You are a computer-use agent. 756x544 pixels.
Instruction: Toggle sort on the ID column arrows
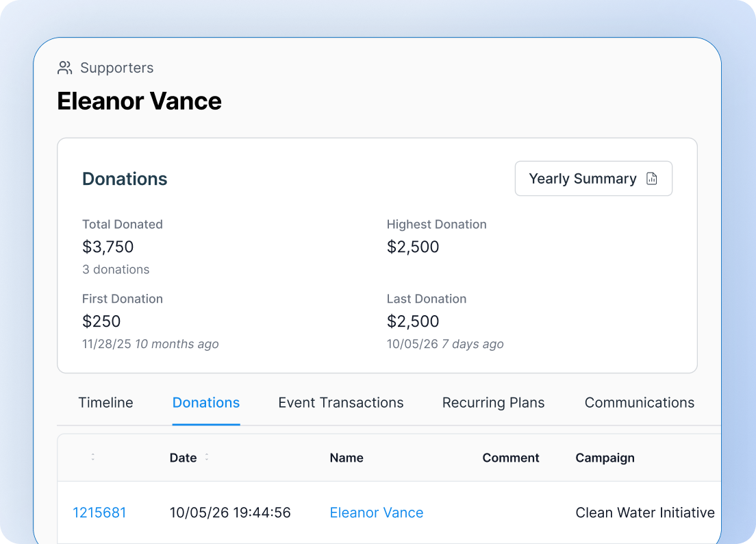coord(93,457)
